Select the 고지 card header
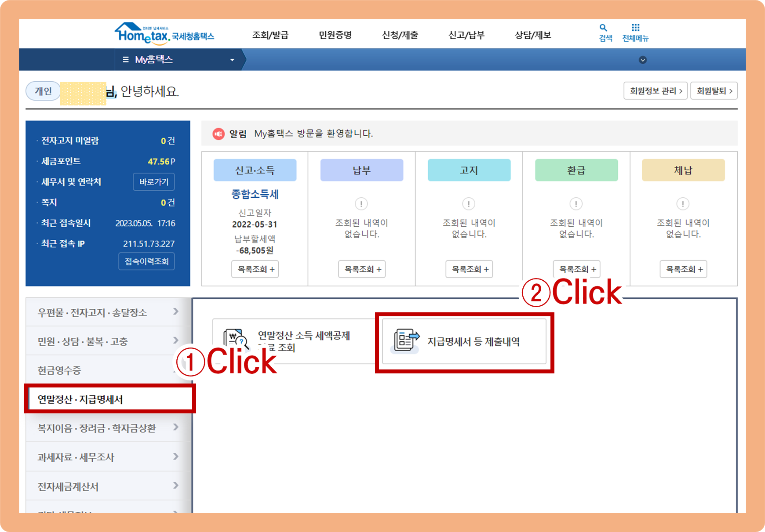This screenshot has height=532, width=765. coord(469,170)
